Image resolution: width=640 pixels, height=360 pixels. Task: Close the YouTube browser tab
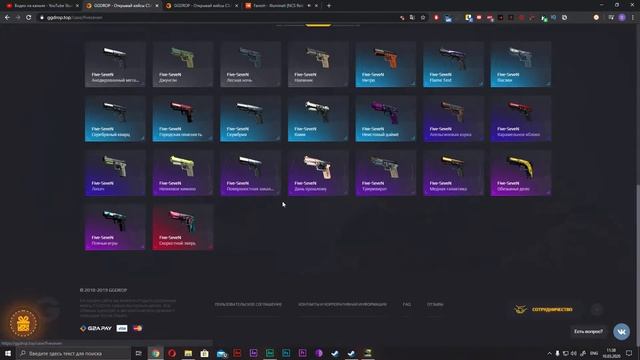pos(77,6)
